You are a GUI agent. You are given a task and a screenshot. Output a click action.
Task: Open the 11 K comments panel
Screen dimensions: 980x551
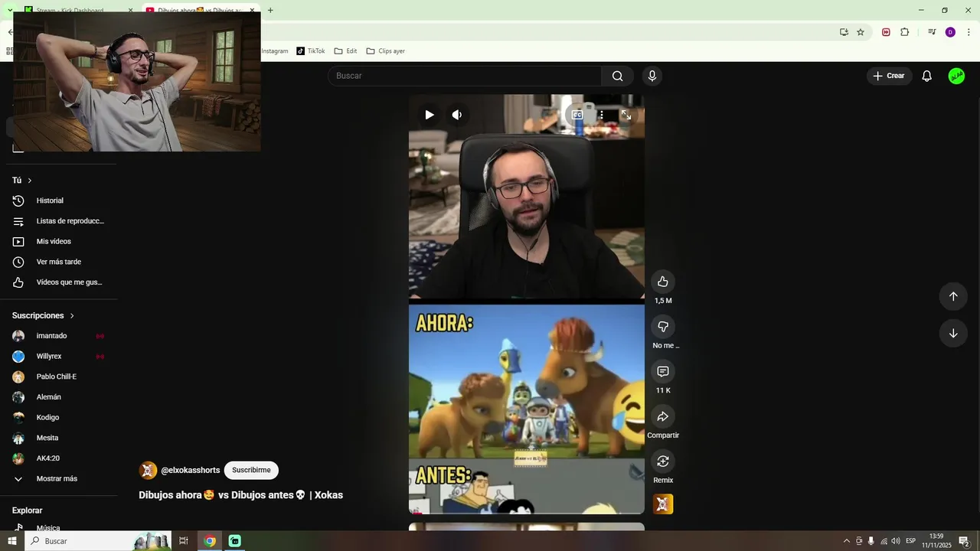click(x=663, y=372)
